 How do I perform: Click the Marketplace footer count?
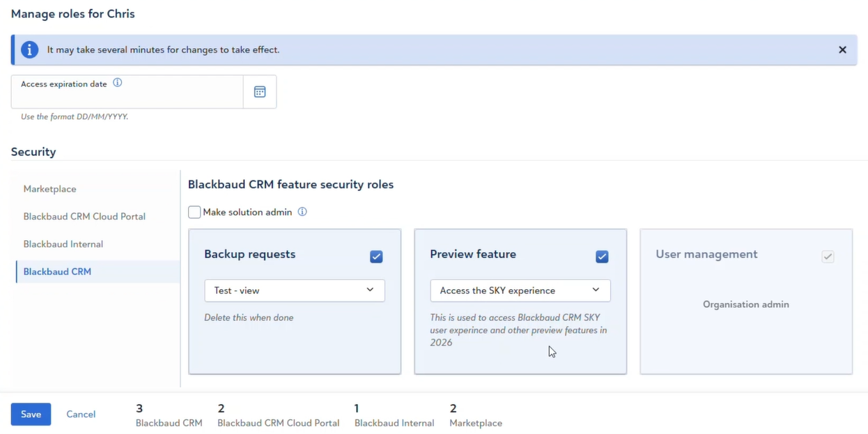pyautogui.click(x=476, y=415)
